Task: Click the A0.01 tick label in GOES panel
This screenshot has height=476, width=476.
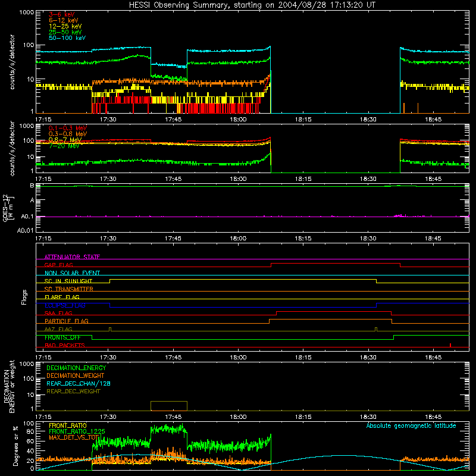Action: (25, 230)
